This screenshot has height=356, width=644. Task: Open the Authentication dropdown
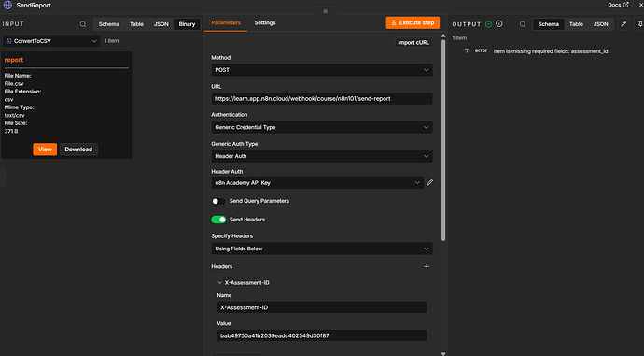tap(322, 127)
